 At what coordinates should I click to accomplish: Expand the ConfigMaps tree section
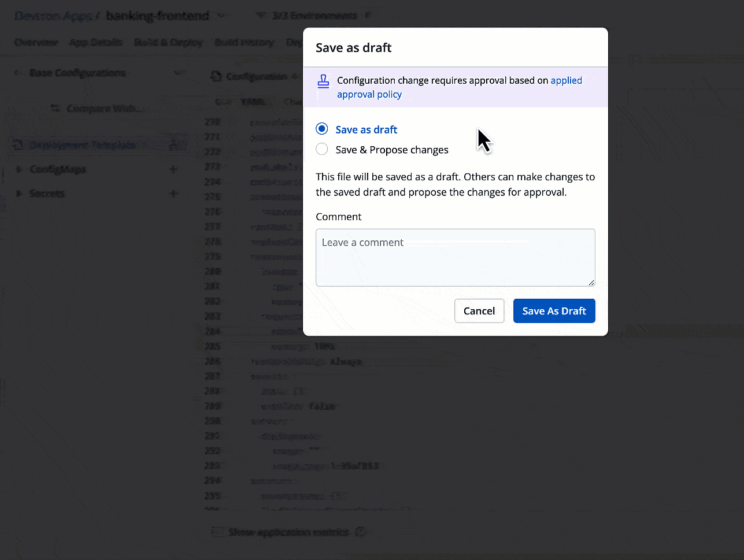click(18, 169)
